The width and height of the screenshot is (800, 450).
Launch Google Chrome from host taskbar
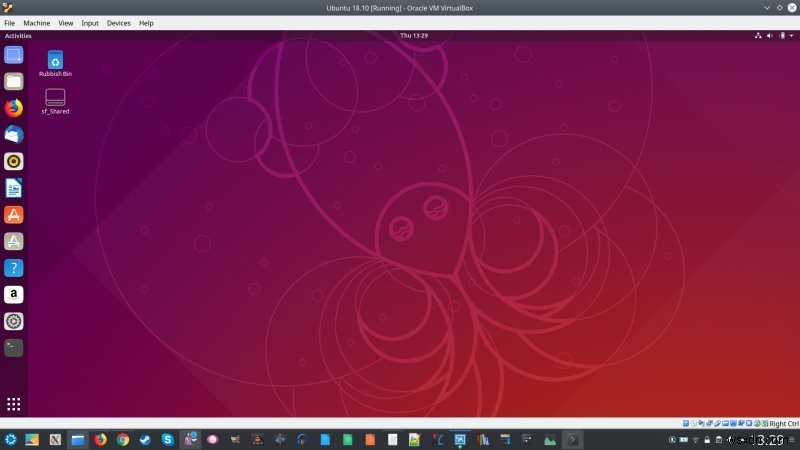[123, 439]
